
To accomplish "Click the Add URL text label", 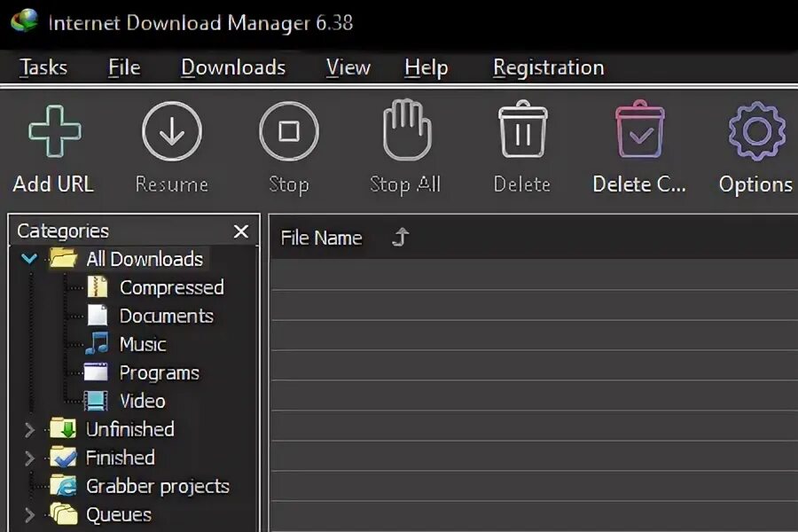I will pos(53,184).
